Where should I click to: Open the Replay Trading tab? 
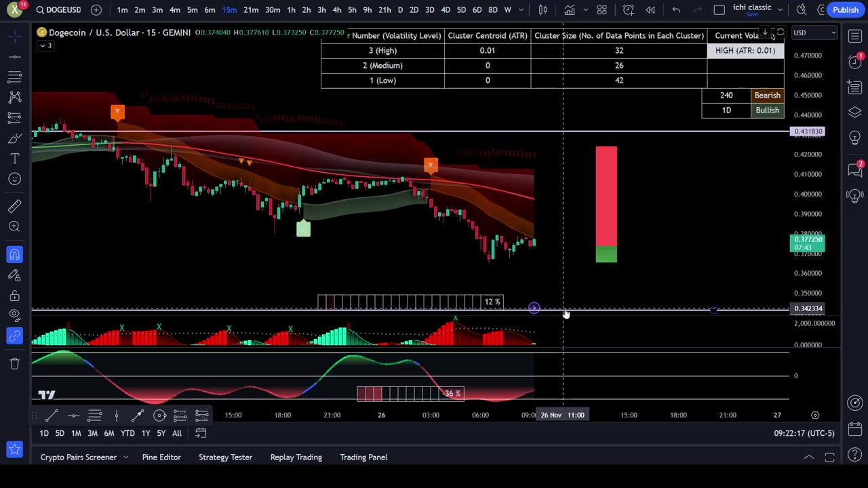(x=296, y=457)
